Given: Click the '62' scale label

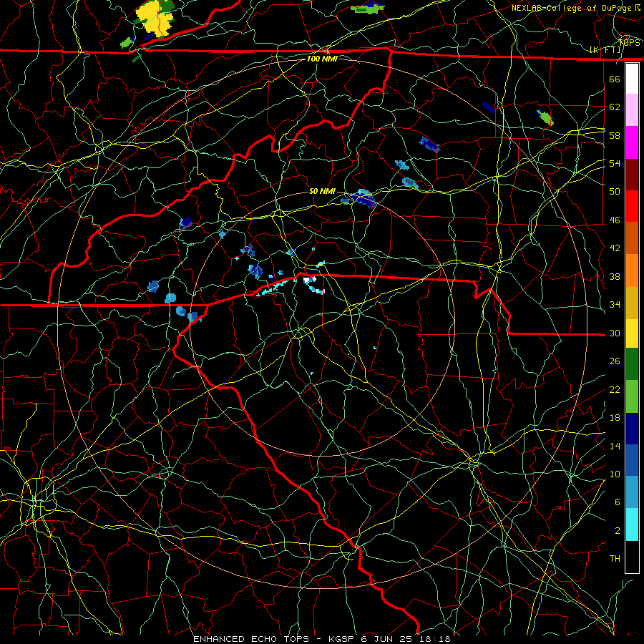Looking at the screenshot, I should (615, 107).
